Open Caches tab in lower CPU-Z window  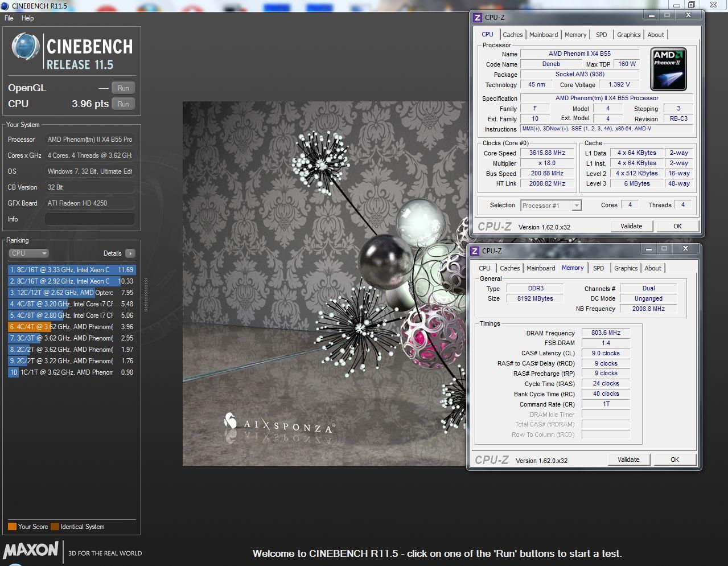coord(509,268)
